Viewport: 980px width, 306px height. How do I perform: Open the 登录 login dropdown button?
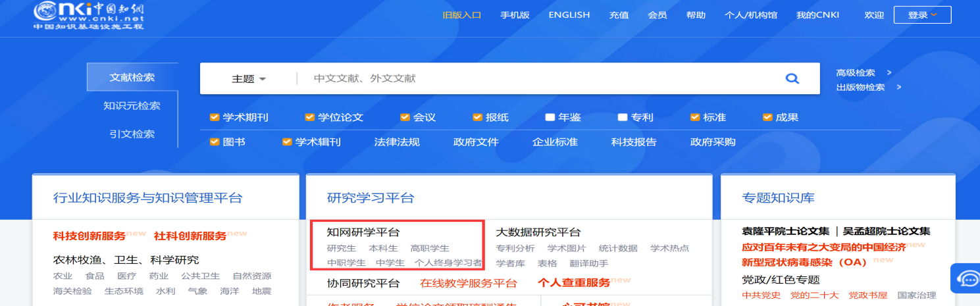click(x=922, y=15)
